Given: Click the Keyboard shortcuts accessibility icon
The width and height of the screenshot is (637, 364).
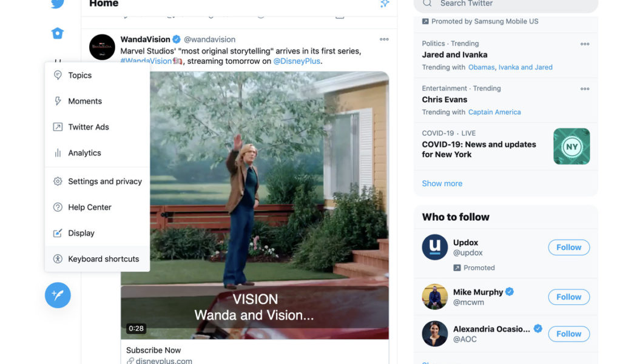Looking at the screenshot, I should 58,259.
